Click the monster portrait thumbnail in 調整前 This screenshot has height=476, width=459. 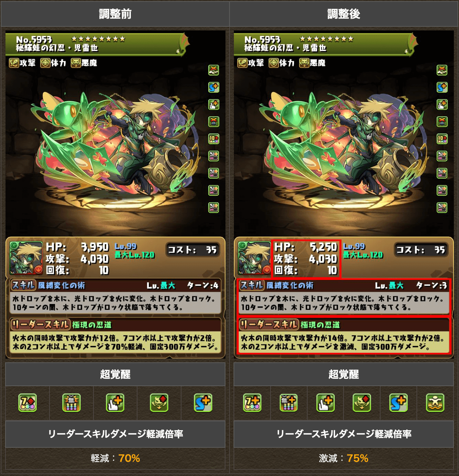tap(26, 258)
